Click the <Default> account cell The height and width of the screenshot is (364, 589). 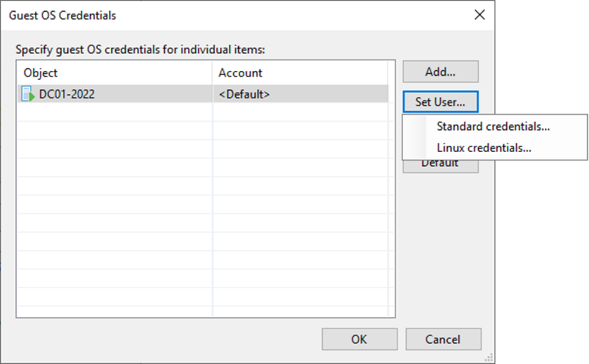[300, 94]
